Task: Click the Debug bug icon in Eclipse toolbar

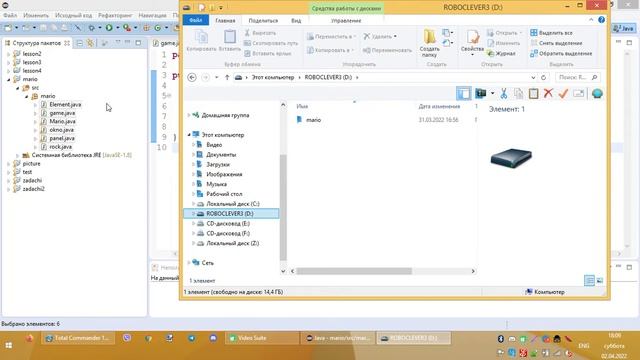Action: pos(91,28)
